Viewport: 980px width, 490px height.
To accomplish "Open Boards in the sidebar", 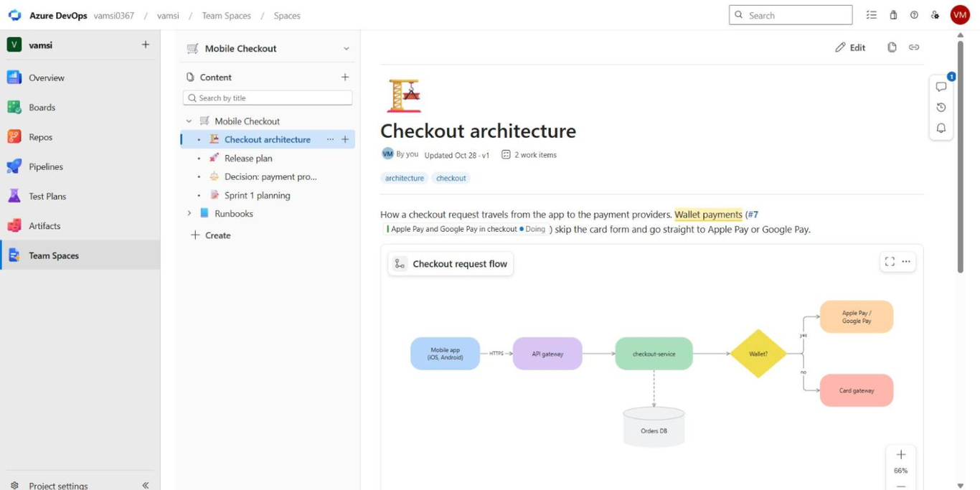I will pyautogui.click(x=80, y=107).
